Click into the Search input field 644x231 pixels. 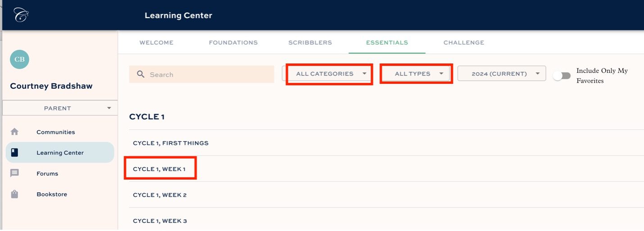[x=207, y=74]
